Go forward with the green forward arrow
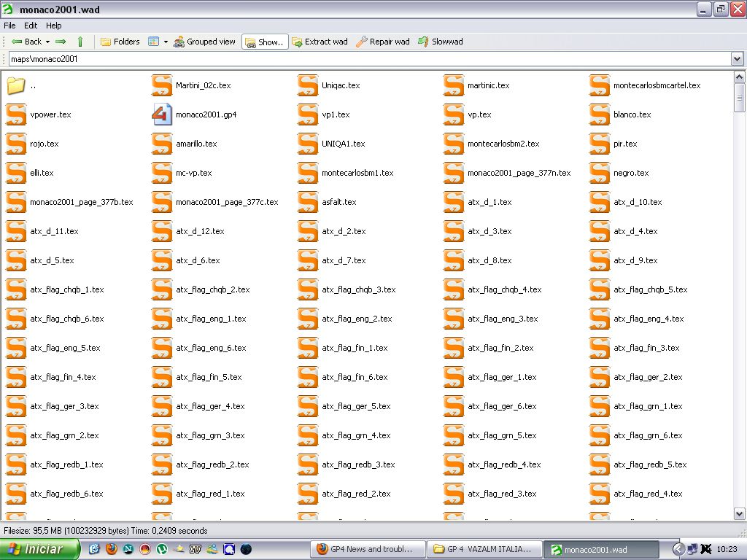Viewport: 747px width, 560px height. click(61, 42)
